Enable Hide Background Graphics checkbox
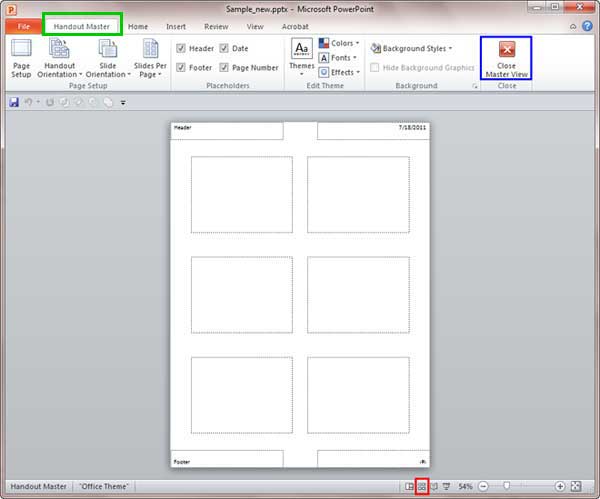 pos(375,67)
